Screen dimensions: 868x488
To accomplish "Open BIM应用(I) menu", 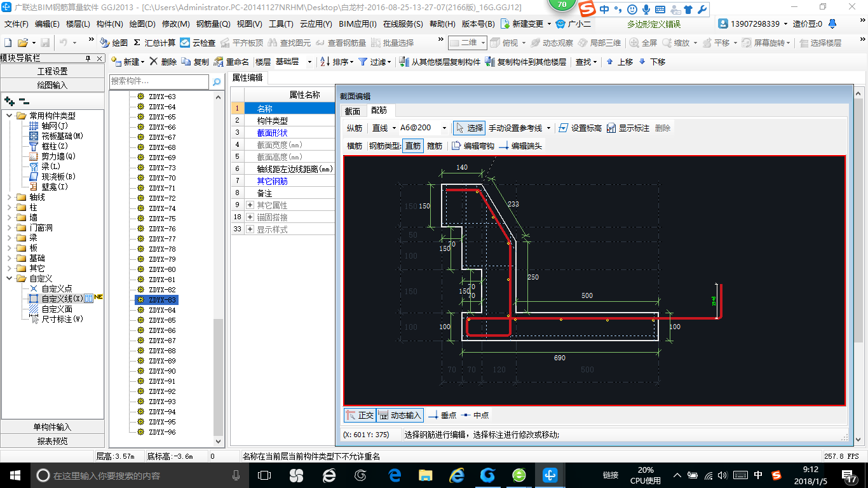I will 358,24.
